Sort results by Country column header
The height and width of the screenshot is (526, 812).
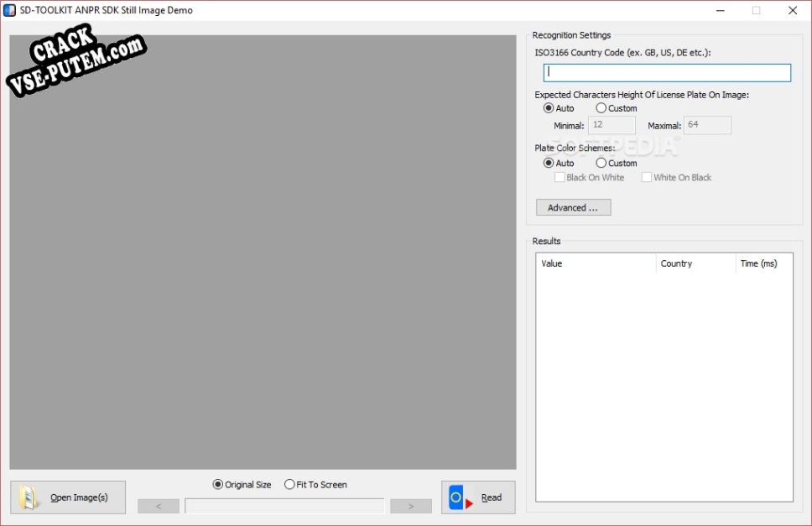(x=696, y=263)
